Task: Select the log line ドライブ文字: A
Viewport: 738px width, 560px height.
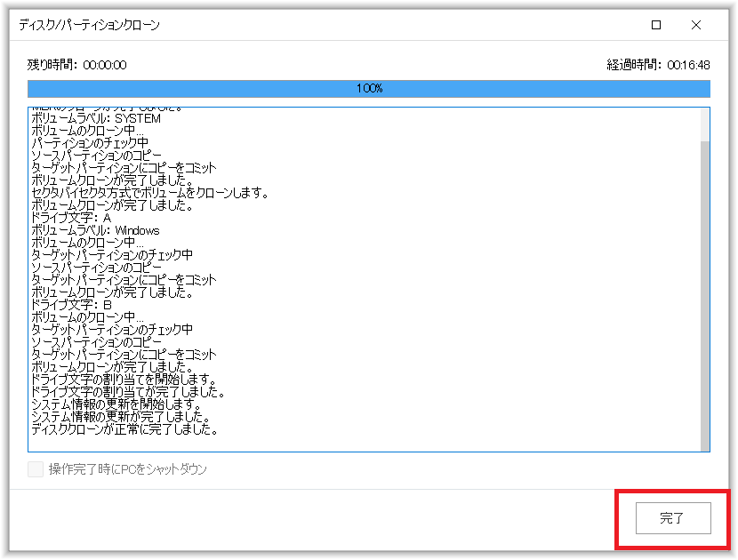Action: [71, 218]
